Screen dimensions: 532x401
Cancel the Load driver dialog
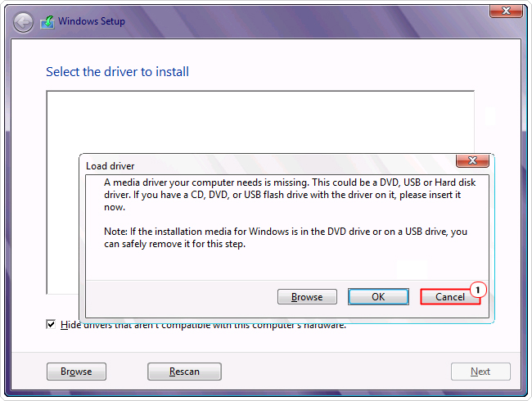(x=450, y=297)
